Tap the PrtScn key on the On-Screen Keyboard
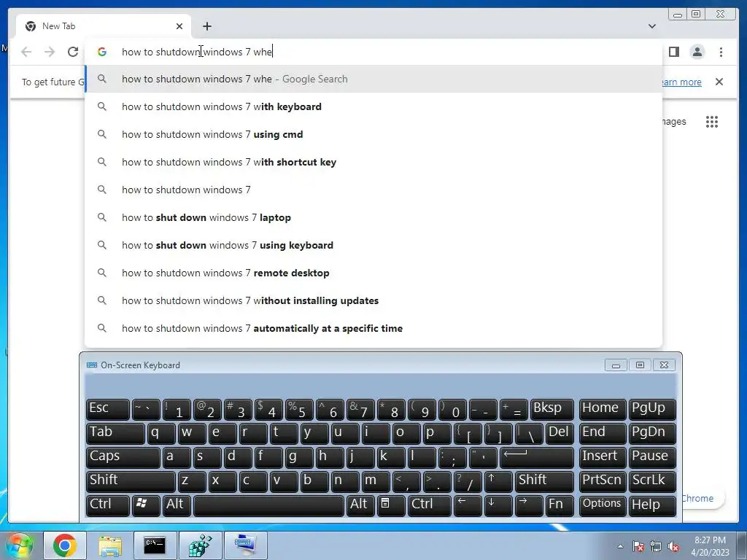This screenshot has width=747, height=560. pyautogui.click(x=602, y=481)
